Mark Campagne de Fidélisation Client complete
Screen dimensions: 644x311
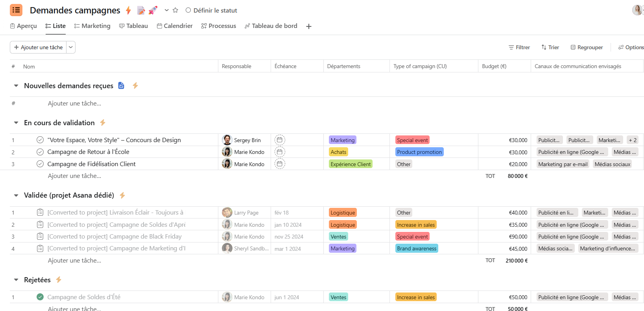40,164
